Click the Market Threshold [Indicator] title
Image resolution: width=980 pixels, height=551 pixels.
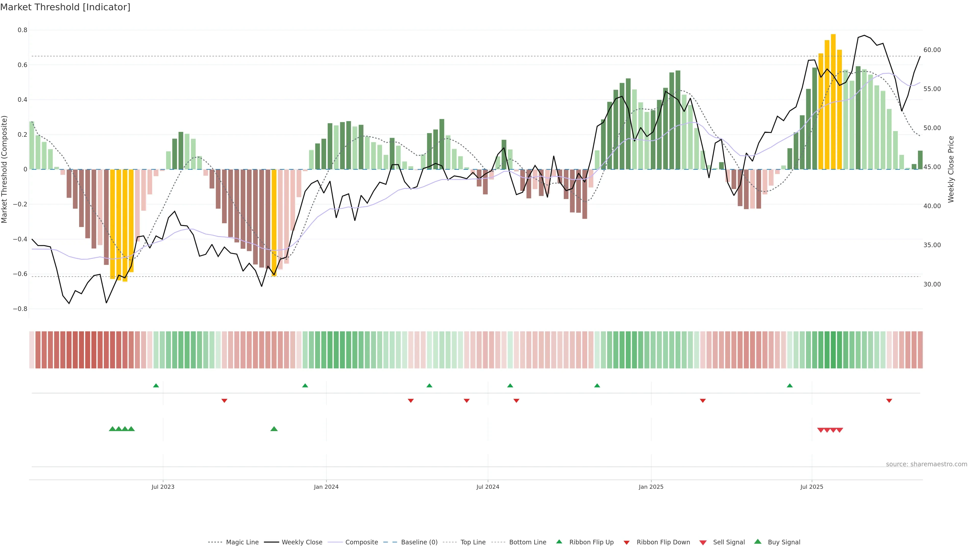point(65,7)
